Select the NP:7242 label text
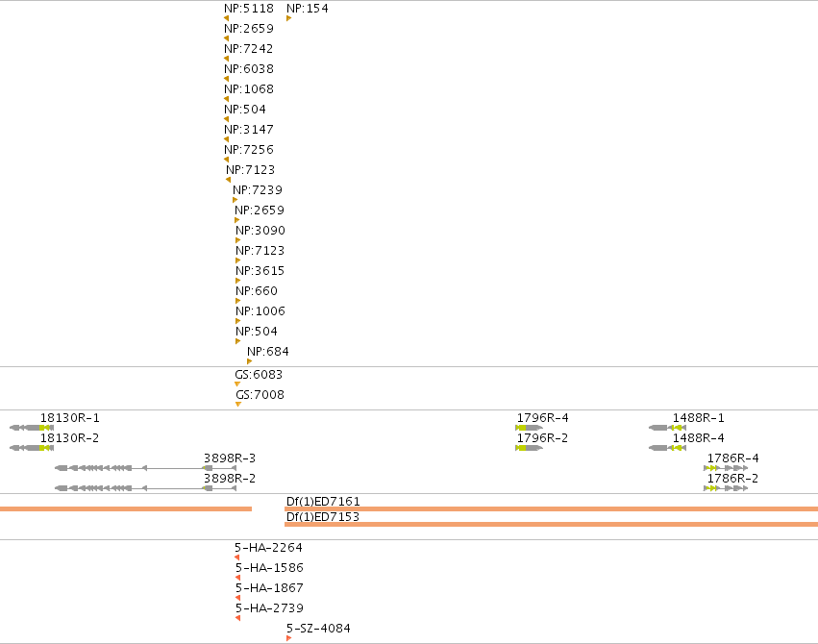The height and width of the screenshot is (644, 818). click(249, 48)
